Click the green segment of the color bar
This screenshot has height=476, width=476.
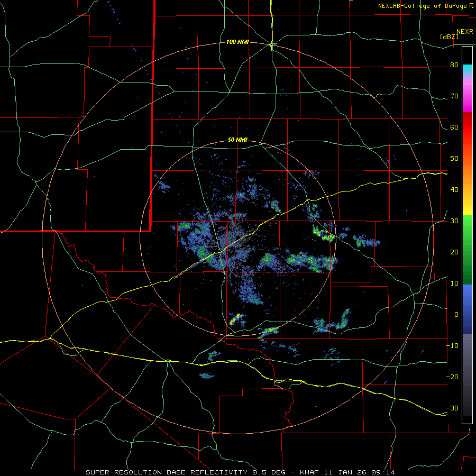[467, 250]
